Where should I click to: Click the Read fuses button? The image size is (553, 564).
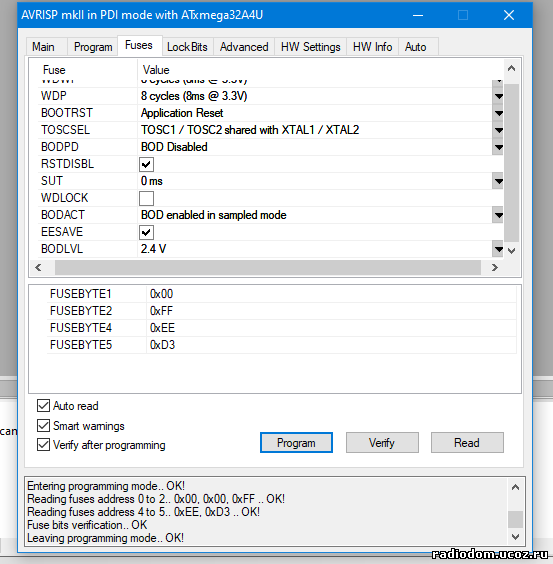pos(467,442)
